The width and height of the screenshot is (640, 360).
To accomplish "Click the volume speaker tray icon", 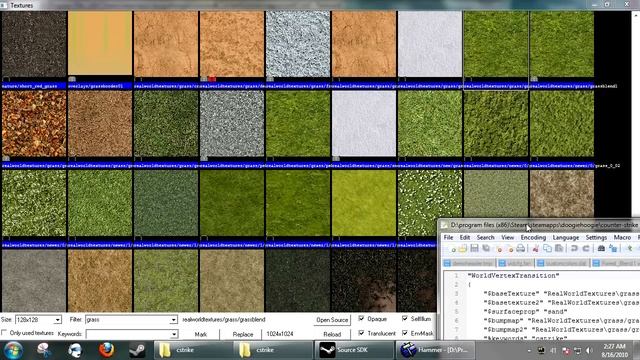I will pyautogui.click(x=589, y=351).
